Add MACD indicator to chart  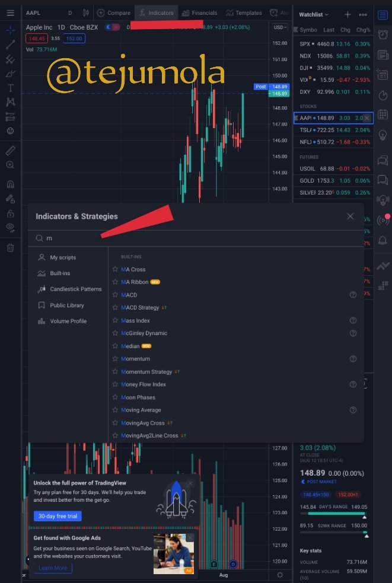pyautogui.click(x=129, y=295)
